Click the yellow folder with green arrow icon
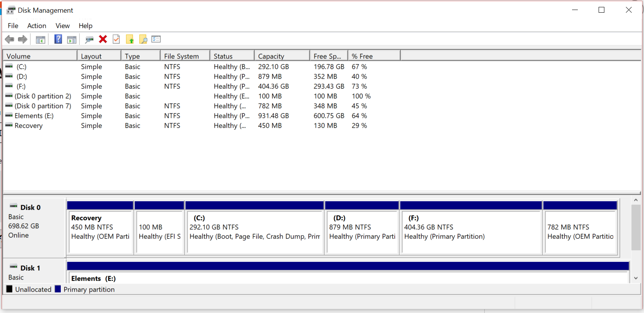 [130, 39]
